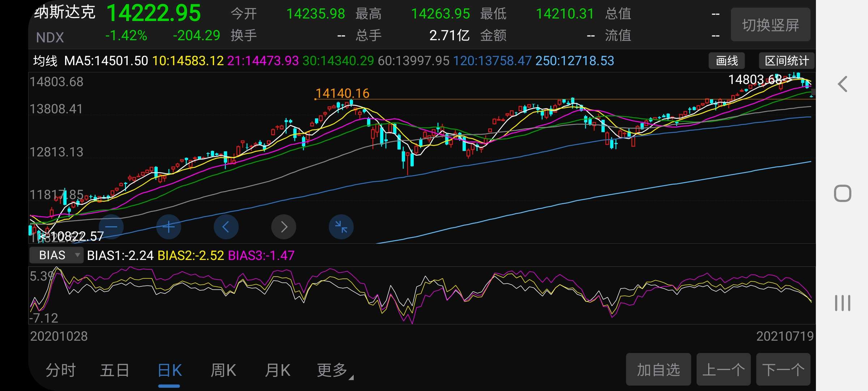
Task: Tap the start date 20201028
Action: [x=59, y=336]
